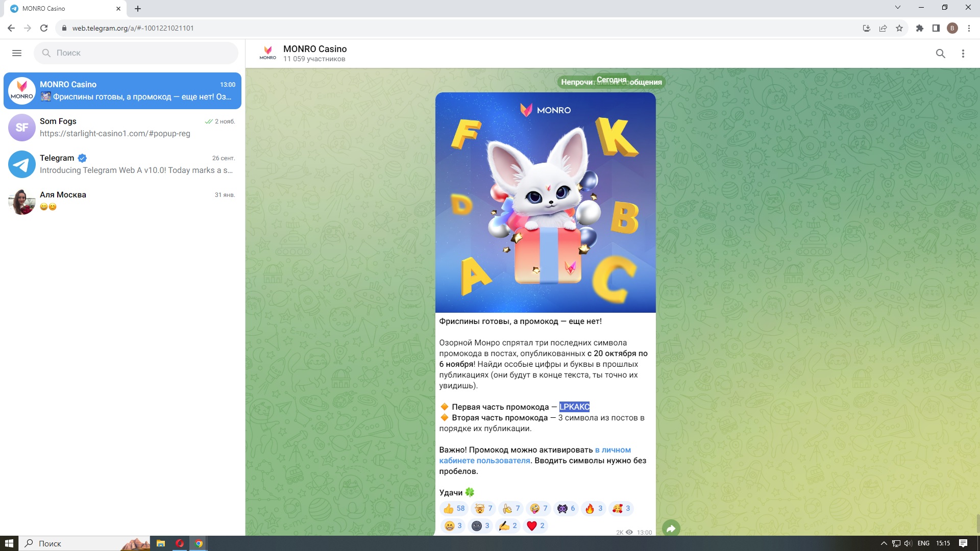The height and width of the screenshot is (551, 980).
Task: Select the Telegram official chat
Action: pyautogui.click(x=122, y=164)
